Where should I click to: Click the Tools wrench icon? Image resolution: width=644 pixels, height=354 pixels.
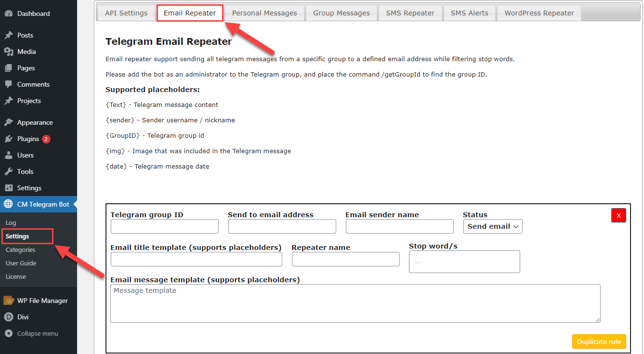pos(8,171)
